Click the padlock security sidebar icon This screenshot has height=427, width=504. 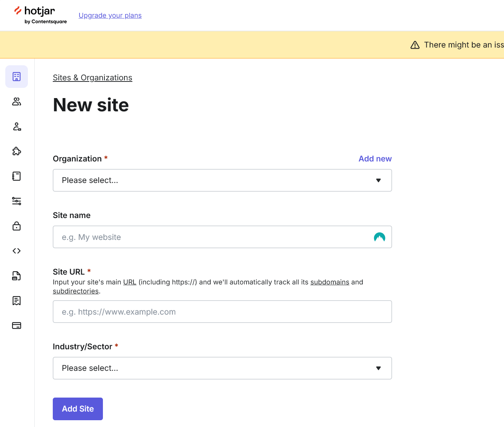pos(17,226)
